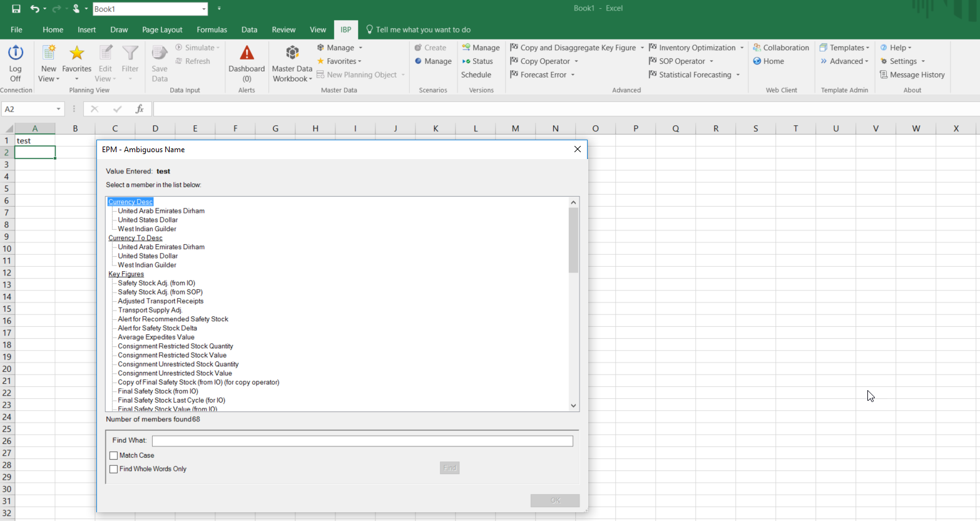Viewport: 980px width, 521px height.
Task: Click the Save icon in quick access toolbar
Action: pos(16,9)
